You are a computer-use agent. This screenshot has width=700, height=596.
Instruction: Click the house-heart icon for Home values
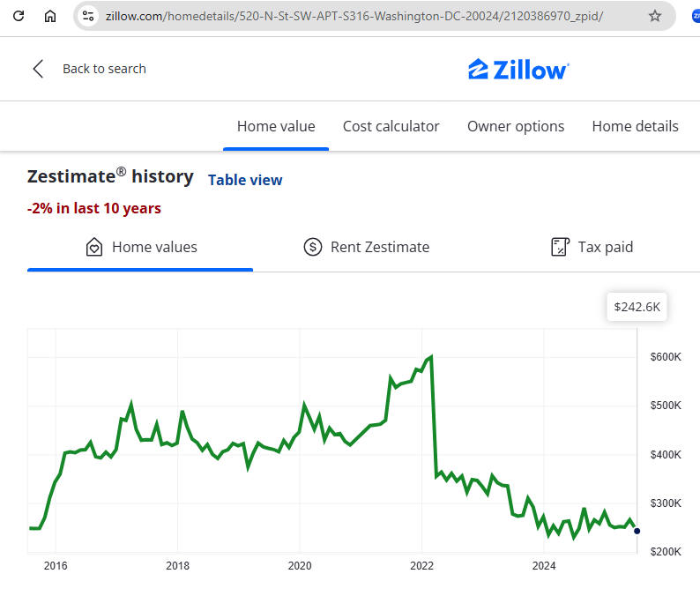click(94, 247)
